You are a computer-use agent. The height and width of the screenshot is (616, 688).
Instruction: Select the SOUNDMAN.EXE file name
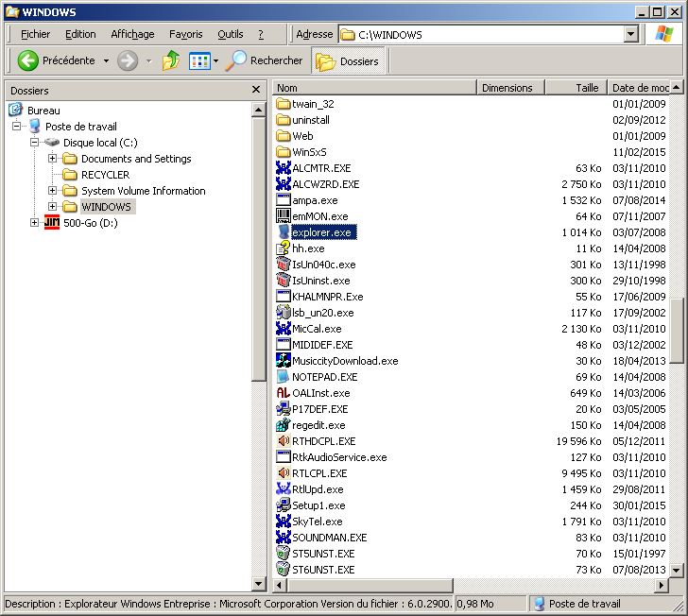coord(330,538)
